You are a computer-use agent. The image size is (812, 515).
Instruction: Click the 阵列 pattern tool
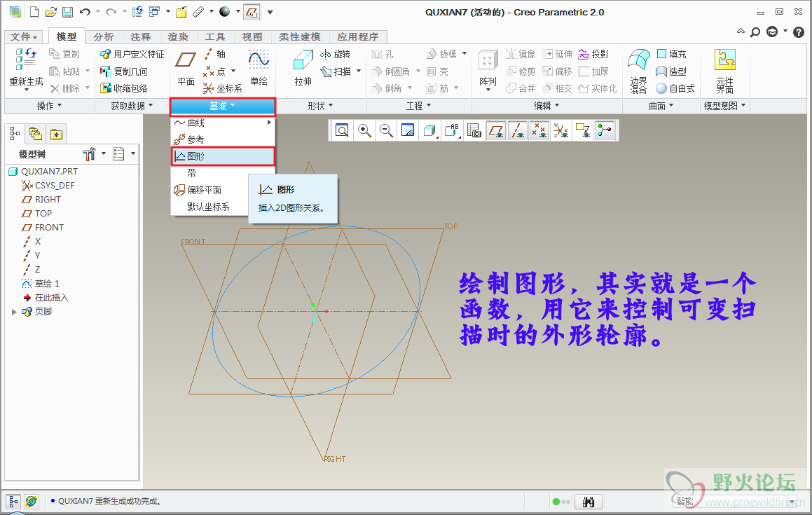[488, 71]
